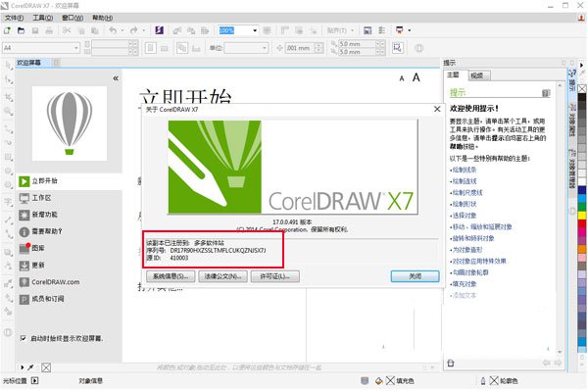The image size is (588, 391).
Task: Click the trash icon in Hints docker
Action: (451, 363)
